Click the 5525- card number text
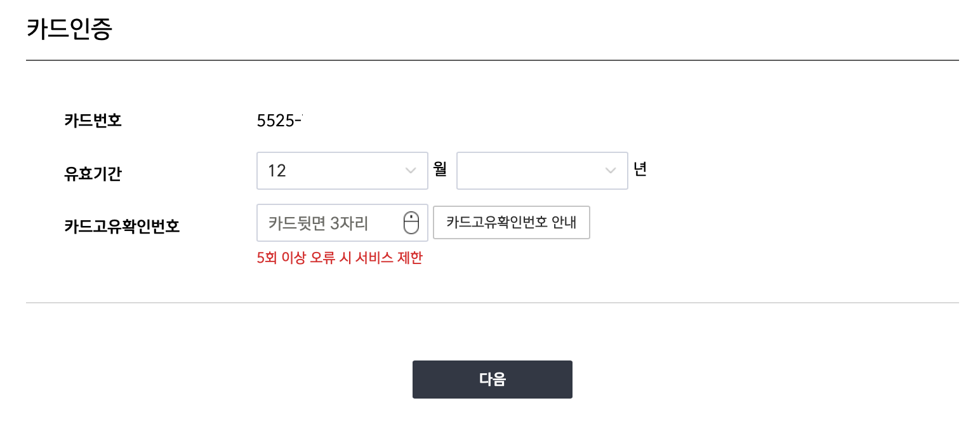Viewport: 980px width, 443px height. click(x=279, y=121)
